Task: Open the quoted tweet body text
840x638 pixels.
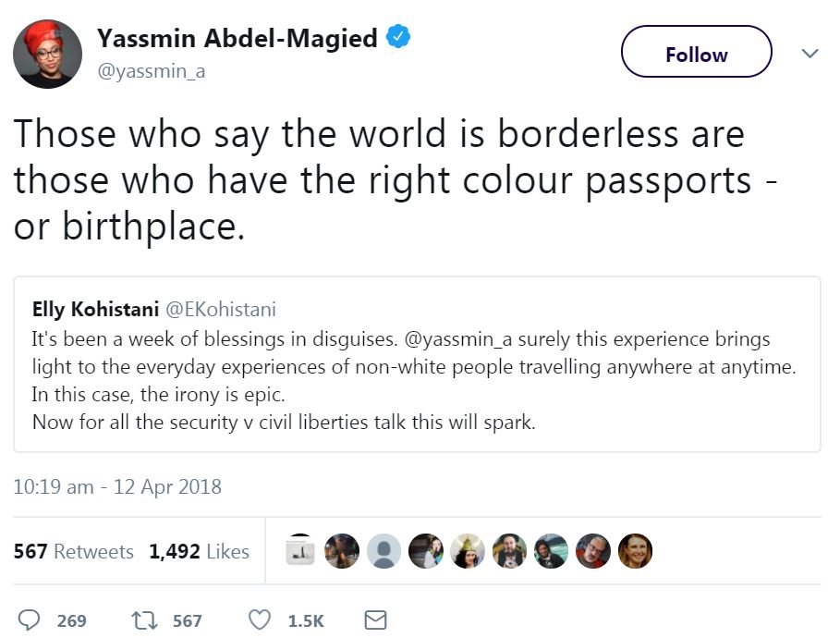Action: (413, 381)
